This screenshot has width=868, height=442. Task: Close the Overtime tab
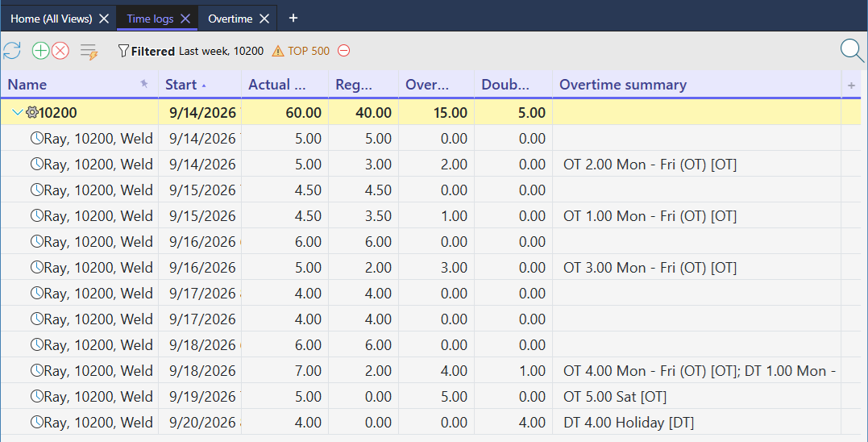(x=264, y=19)
